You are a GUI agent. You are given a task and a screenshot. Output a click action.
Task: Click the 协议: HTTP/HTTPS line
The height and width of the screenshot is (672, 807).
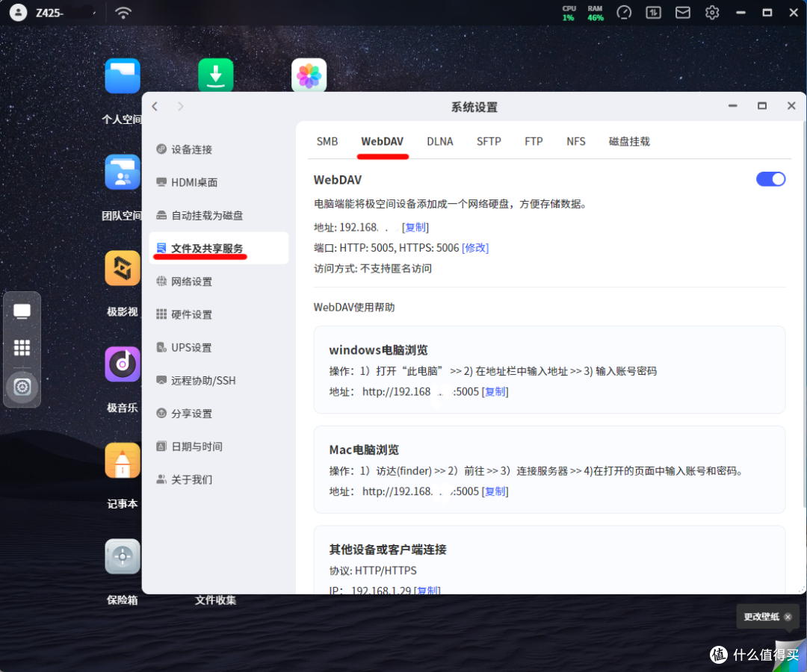(x=373, y=570)
